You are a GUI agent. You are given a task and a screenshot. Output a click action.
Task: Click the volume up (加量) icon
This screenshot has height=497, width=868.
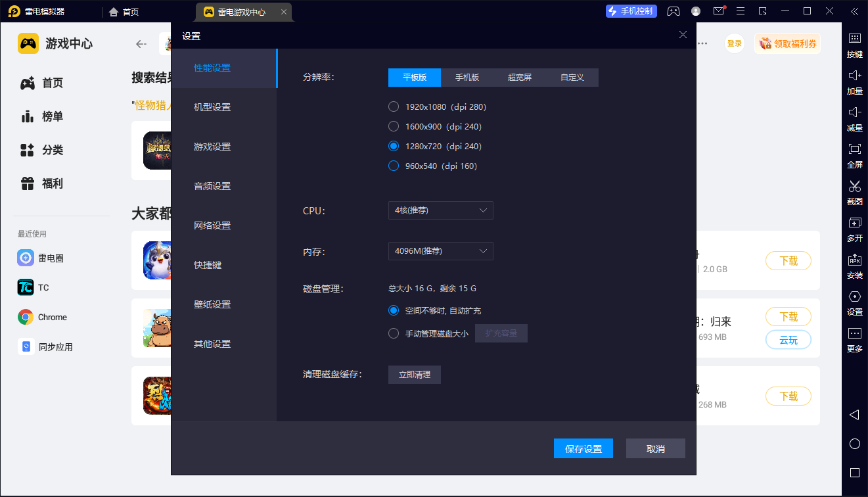point(854,76)
